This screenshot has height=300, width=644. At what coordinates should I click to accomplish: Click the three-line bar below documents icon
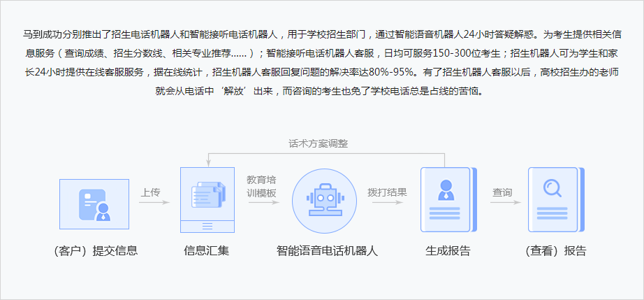coord(207,226)
